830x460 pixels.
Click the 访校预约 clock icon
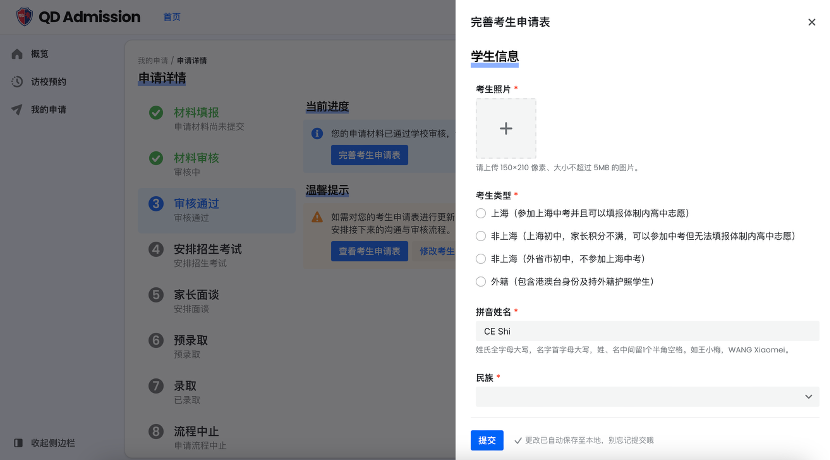[x=17, y=82]
